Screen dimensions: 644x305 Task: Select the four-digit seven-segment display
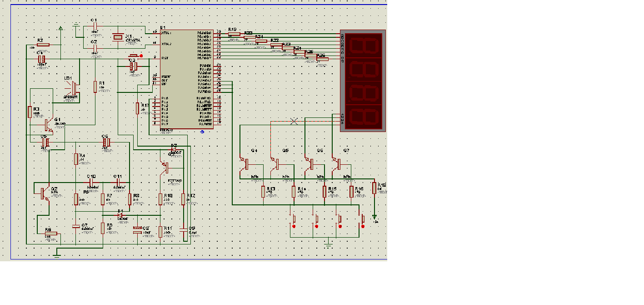(363, 81)
